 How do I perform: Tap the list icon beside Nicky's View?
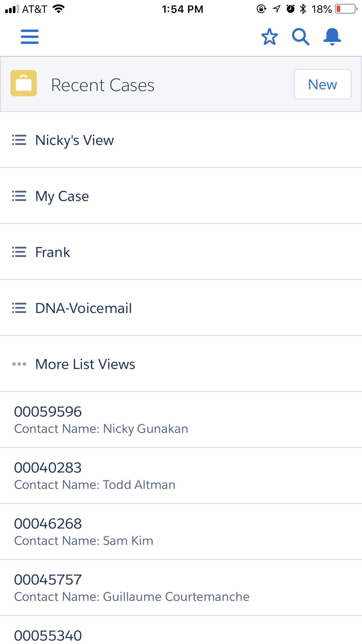pos(19,140)
